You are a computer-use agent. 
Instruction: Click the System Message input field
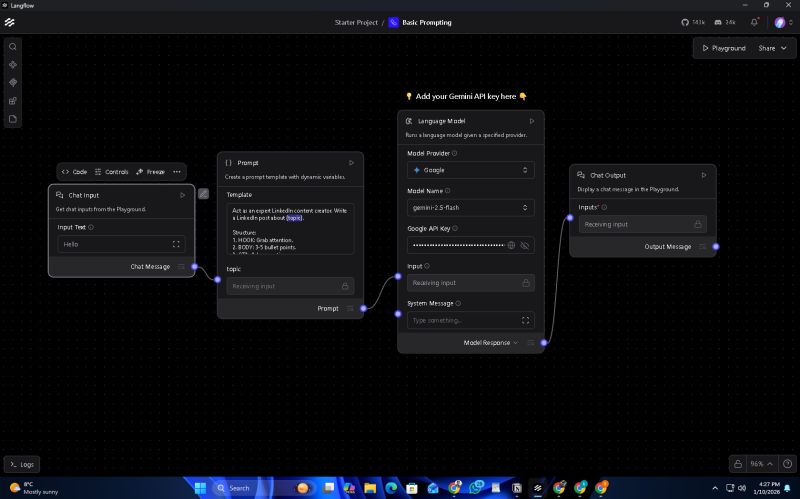(470, 320)
